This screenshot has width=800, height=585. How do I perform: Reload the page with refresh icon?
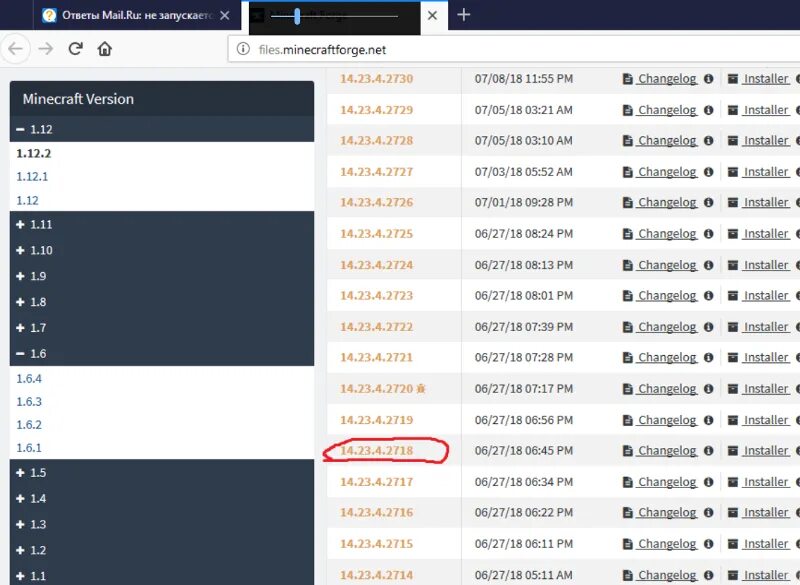tap(76, 49)
